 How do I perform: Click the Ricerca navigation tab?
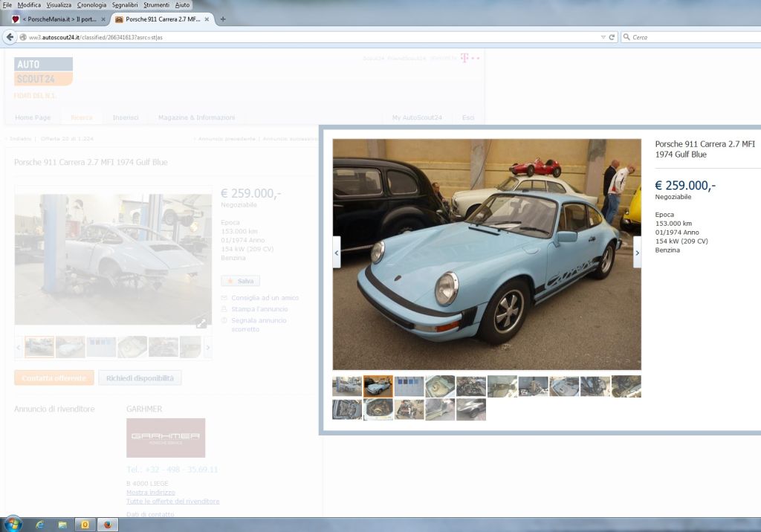point(82,117)
